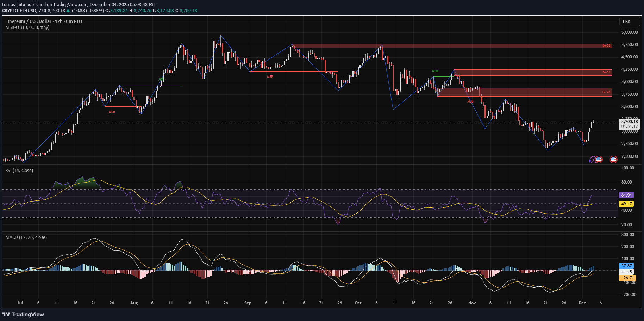Click the purple lightning bolt event icon

(594, 160)
